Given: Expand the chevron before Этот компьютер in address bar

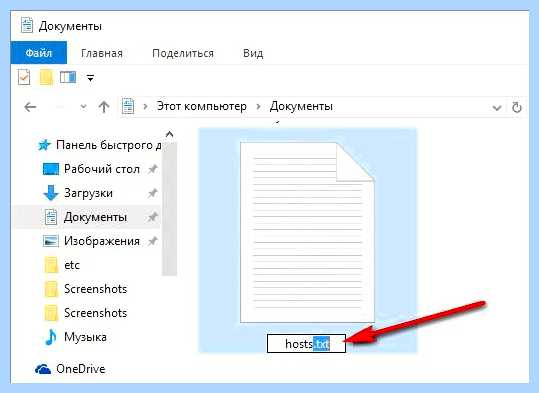Looking at the screenshot, I should click(x=145, y=107).
